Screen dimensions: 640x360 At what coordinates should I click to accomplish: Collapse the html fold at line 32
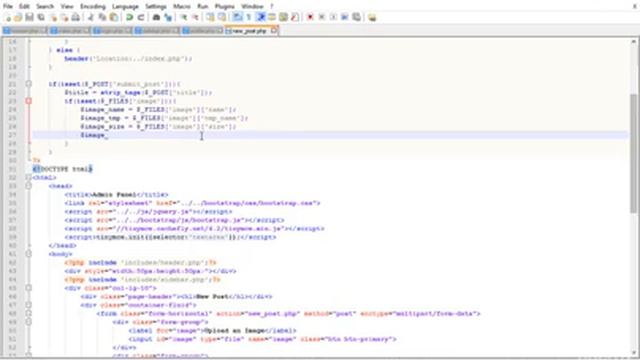[x=29, y=178]
